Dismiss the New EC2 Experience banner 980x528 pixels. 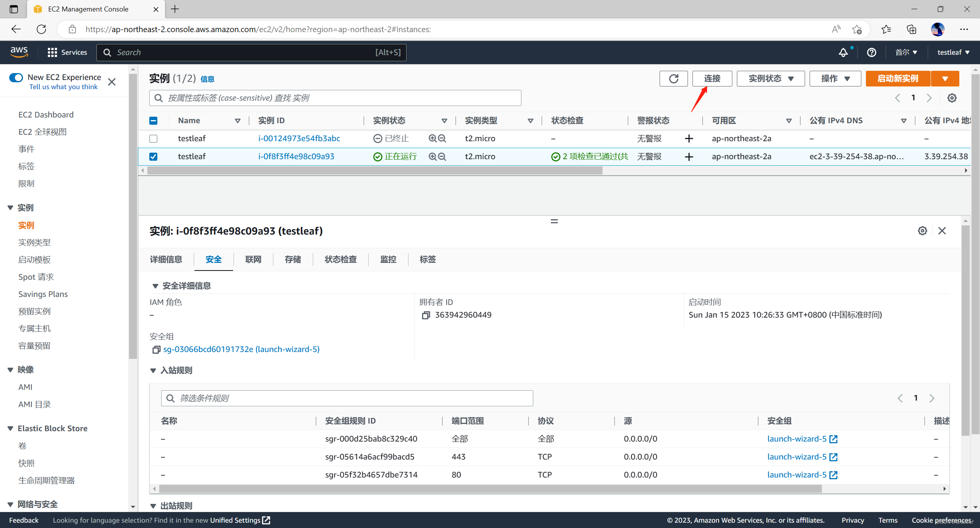[x=112, y=82]
